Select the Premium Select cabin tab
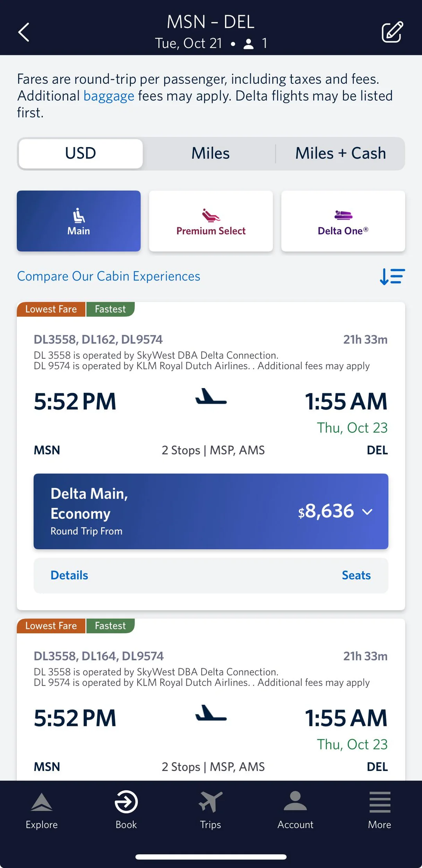This screenshot has width=422, height=868. click(211, 221)
